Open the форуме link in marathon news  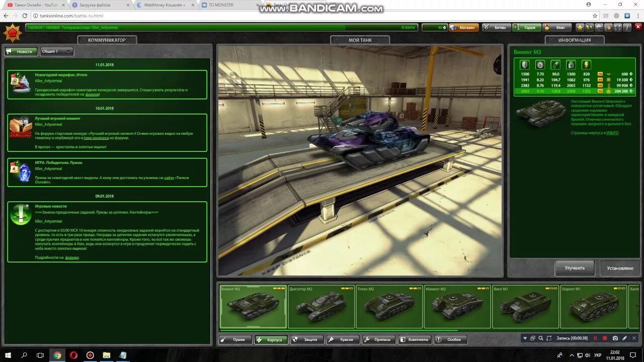92,95
